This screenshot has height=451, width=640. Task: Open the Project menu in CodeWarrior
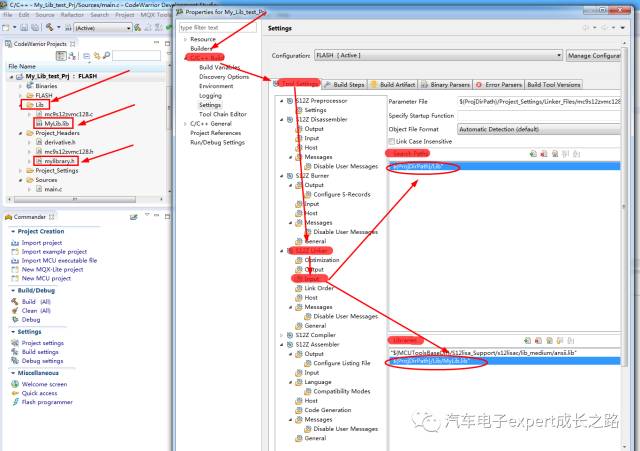[124, 15]
